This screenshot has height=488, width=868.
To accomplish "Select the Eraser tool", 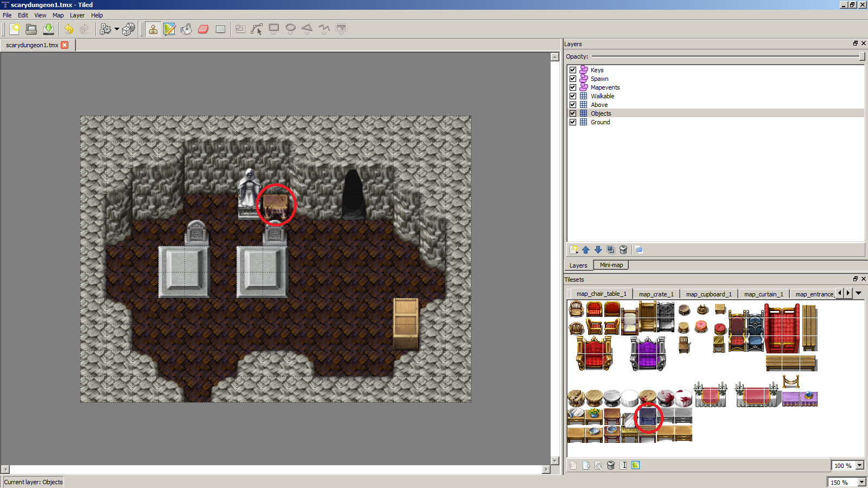I will pyautogui.click(x=203, y=29).
